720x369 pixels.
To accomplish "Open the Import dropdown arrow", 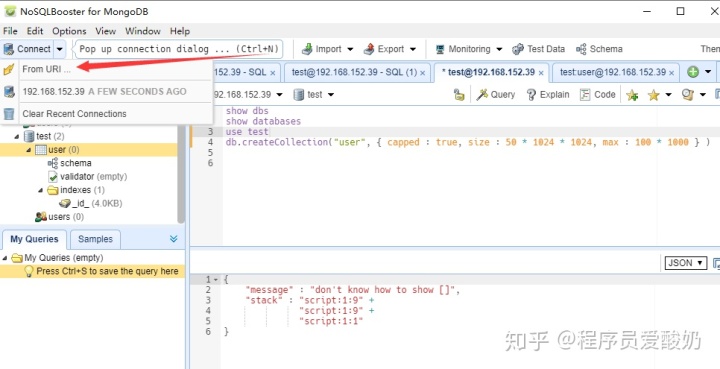I will click(x=350, y=49).
